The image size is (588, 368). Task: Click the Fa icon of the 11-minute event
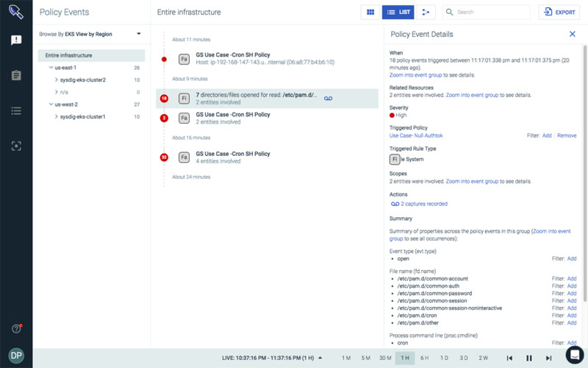point(184,59)
